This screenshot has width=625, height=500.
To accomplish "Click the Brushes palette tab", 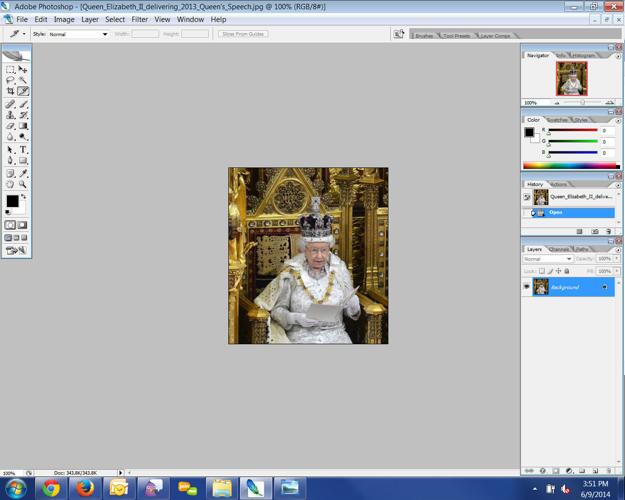I will [424, 35].
